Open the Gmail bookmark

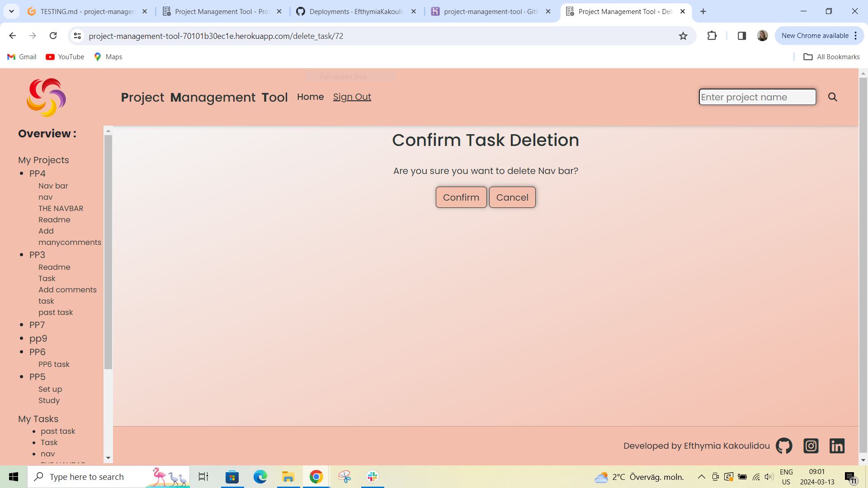21,56
